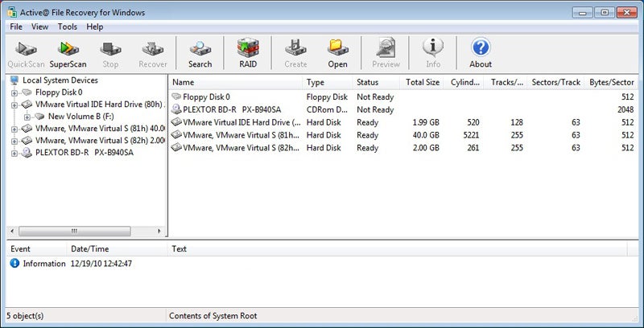Open the RAID tool
This screenshot has height=328, width=644.
tap(248, 54)
